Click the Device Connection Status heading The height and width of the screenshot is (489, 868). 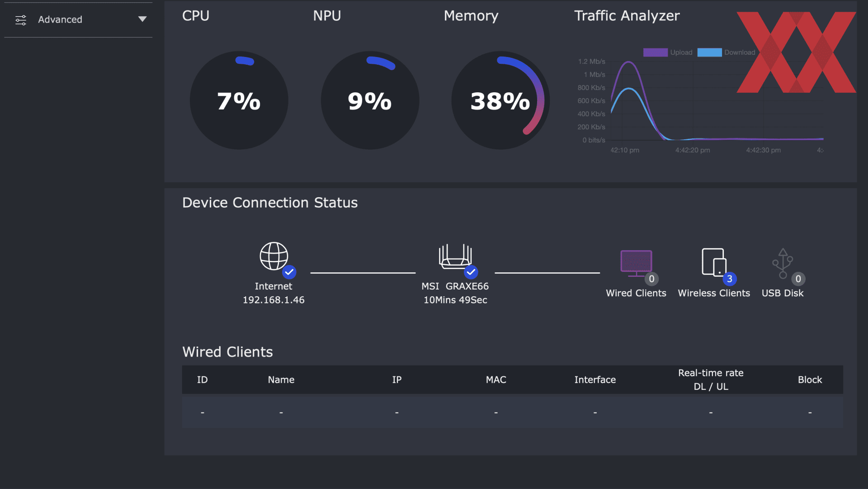point(270,203)
